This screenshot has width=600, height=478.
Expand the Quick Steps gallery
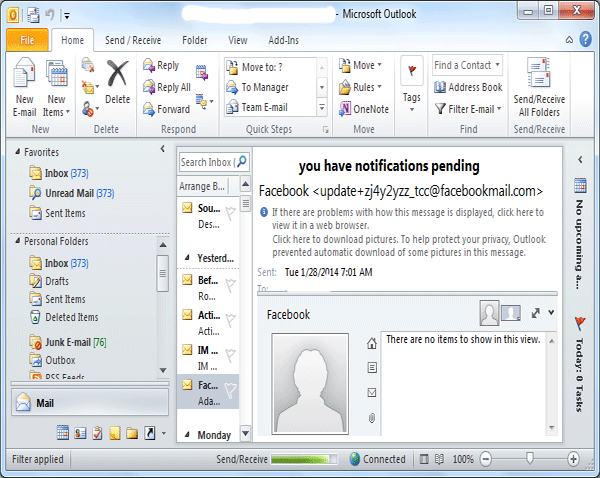click(322, 108)
